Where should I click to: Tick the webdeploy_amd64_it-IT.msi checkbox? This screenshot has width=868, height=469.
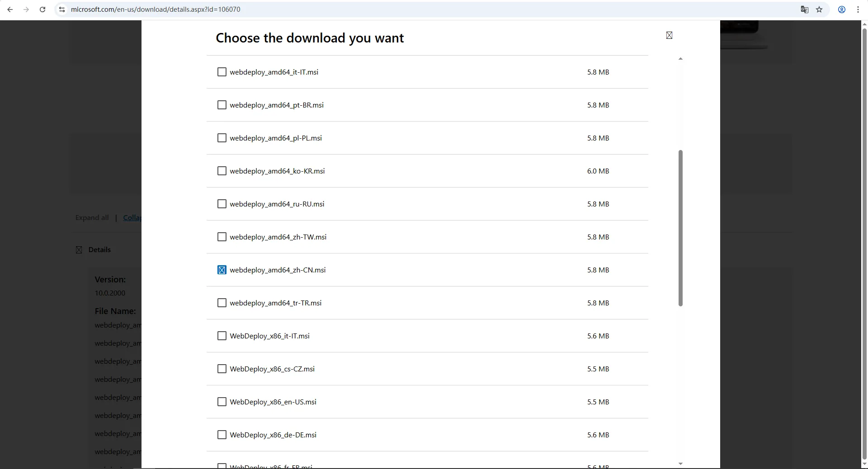[222, 72]
